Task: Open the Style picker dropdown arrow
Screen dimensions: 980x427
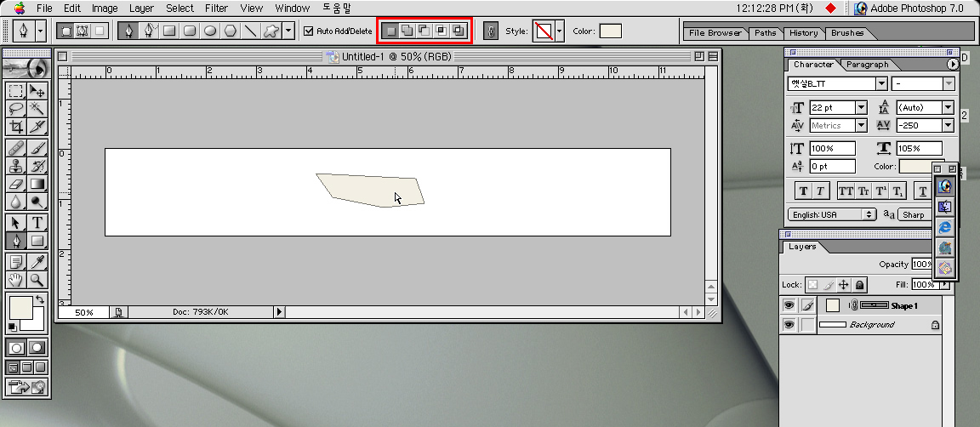Action: click(x=559, y=31)
